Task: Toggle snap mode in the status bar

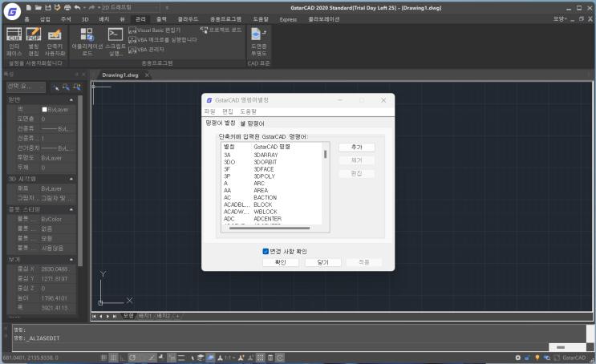Action: (x=103, y=358)
